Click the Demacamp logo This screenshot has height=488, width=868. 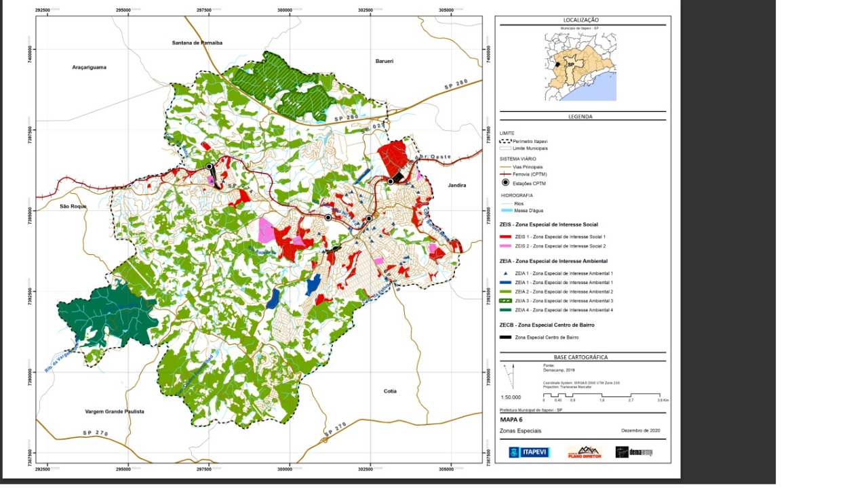click(634, 452)
